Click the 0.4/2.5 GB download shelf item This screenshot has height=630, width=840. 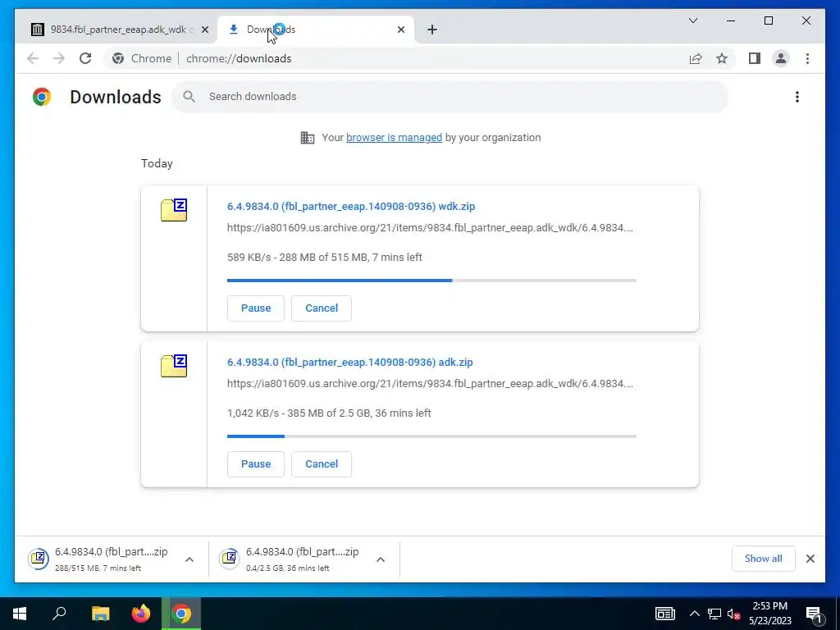tap(293, 559)
